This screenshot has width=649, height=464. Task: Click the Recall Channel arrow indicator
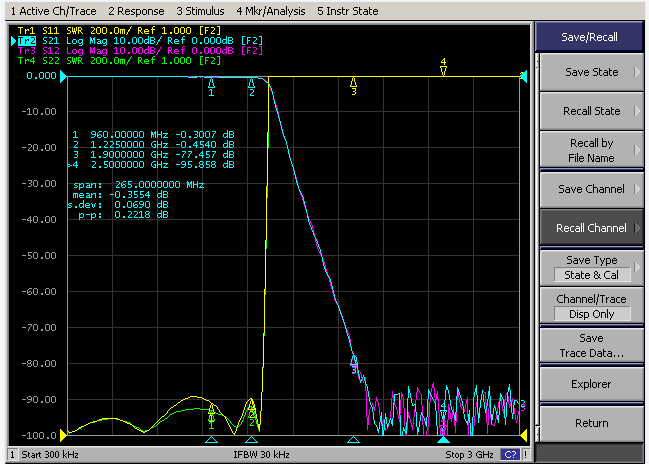(x=637, y=228)
